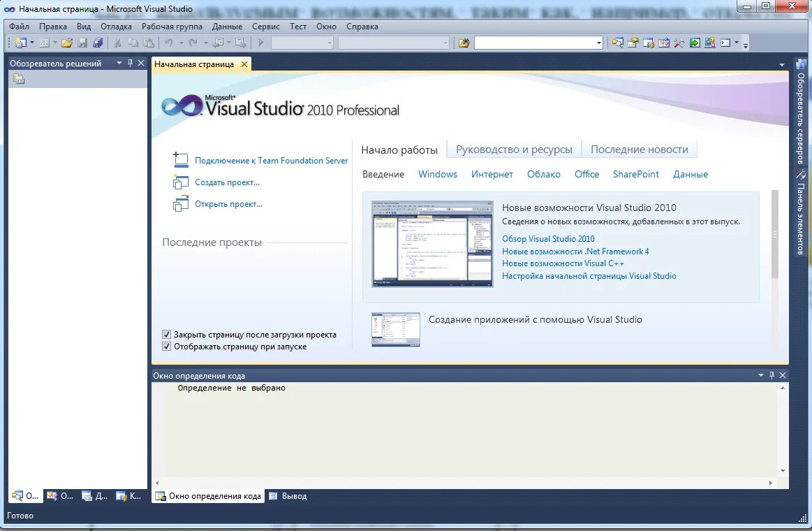812x531 pixels.
Task: Click the Find in Files binoculars icon
Action: coord(464,43)
